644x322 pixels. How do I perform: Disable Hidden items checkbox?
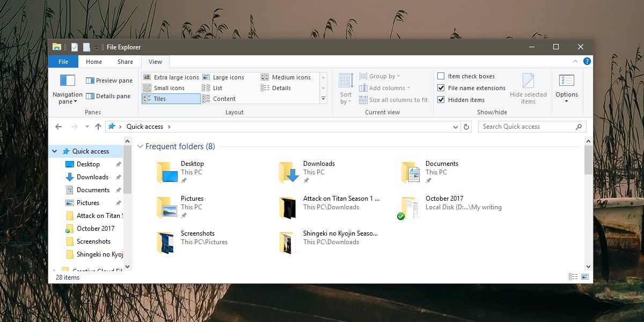tap(441, 100)
